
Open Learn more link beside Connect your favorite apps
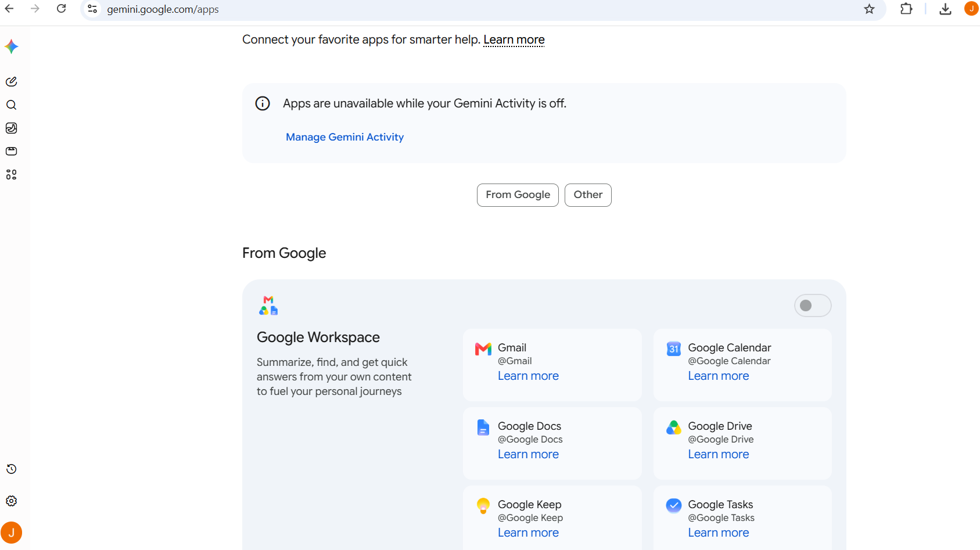(x=514, y=39)
